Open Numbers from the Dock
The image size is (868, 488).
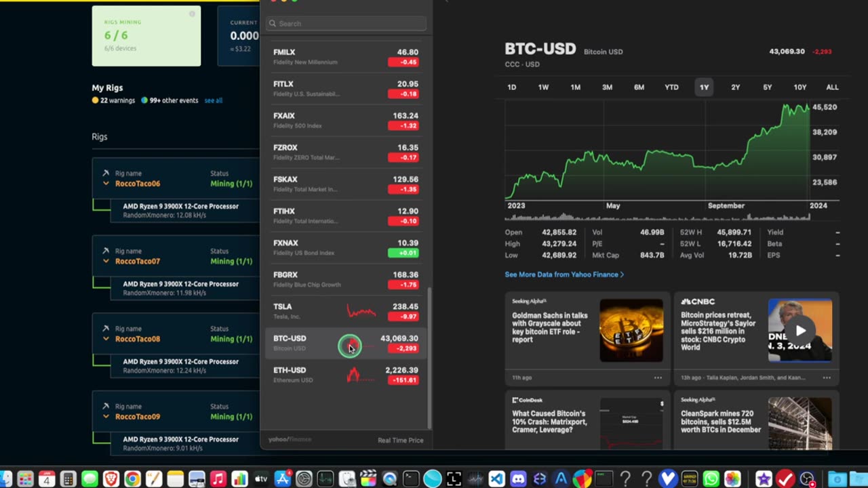(239, 479)
